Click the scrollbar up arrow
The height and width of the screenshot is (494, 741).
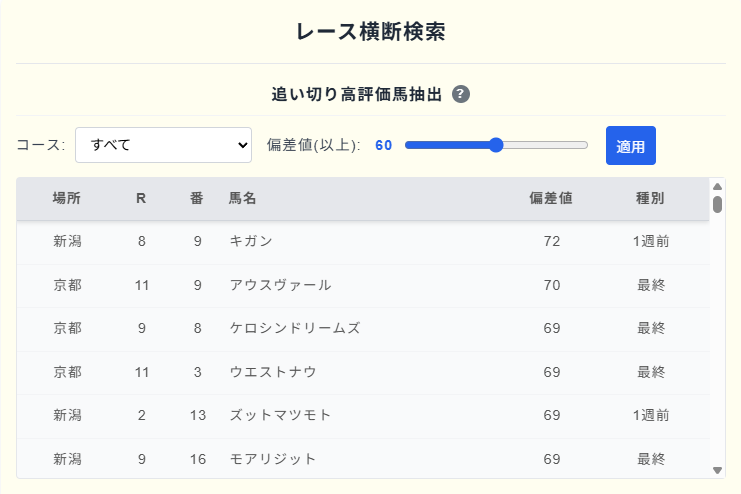point(717,186)
